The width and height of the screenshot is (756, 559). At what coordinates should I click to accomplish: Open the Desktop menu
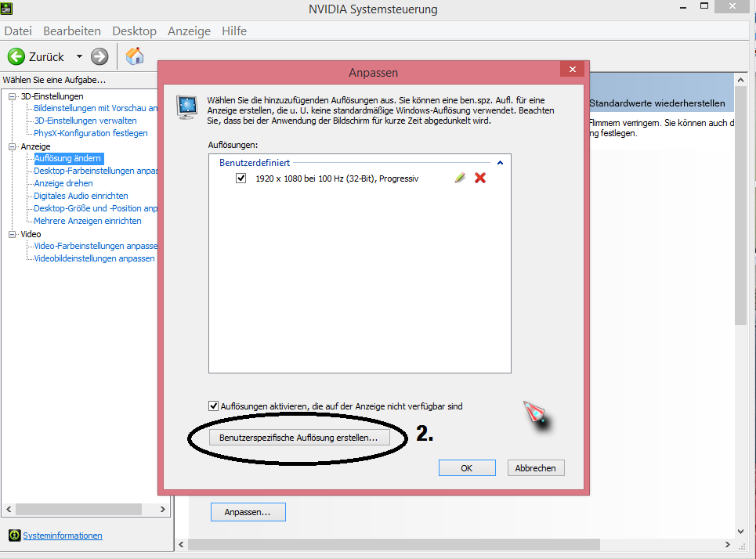tap(134, 31)
